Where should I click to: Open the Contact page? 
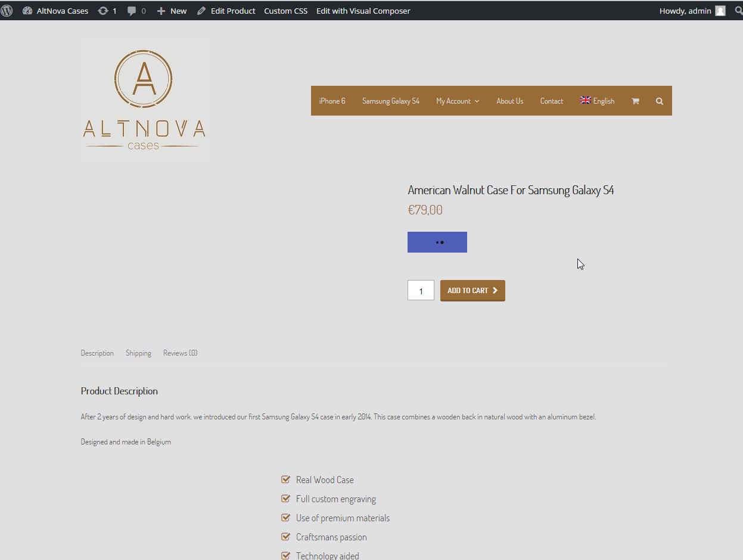552,101
